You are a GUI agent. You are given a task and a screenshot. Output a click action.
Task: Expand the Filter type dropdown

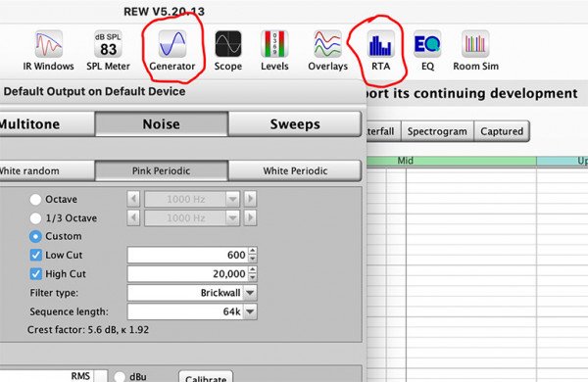192,293
